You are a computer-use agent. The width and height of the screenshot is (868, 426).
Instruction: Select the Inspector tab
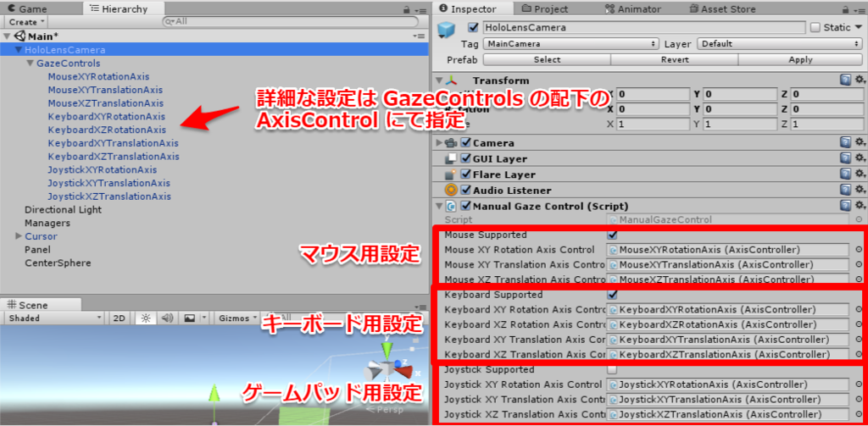[473, 8]
